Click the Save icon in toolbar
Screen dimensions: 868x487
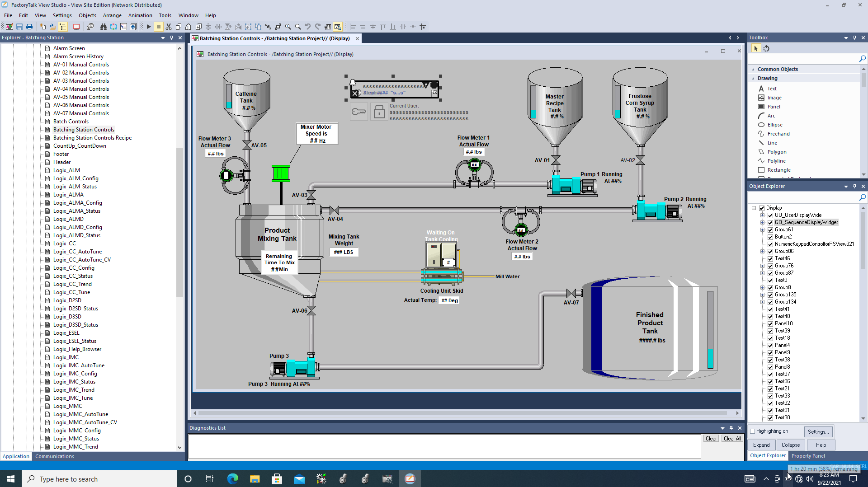coord(19,27)
